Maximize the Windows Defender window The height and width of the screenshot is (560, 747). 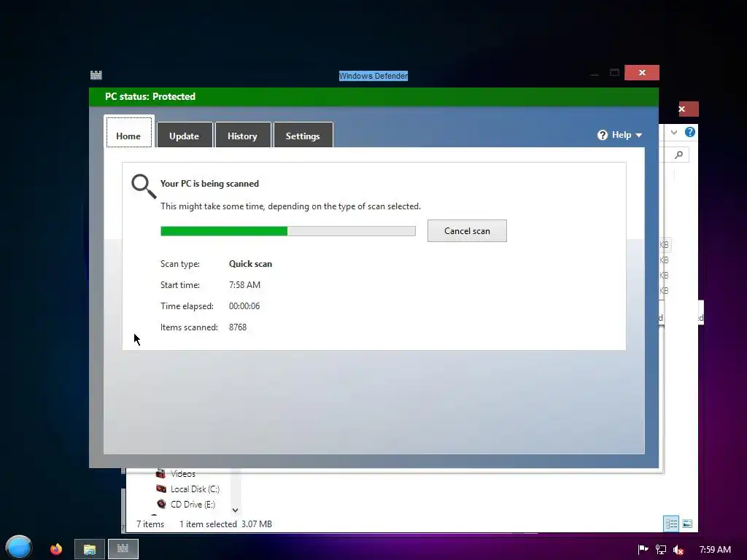point(614,72)
